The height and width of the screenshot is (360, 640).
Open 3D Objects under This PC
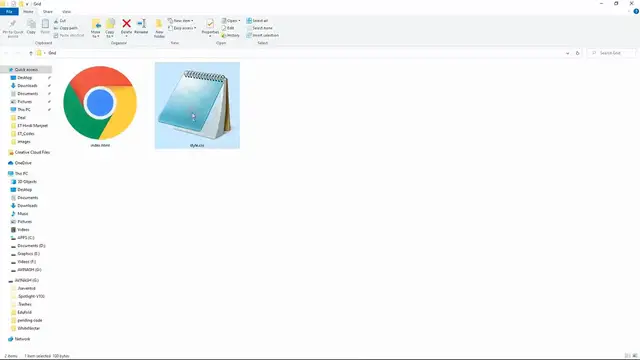(x=27, y=182)
